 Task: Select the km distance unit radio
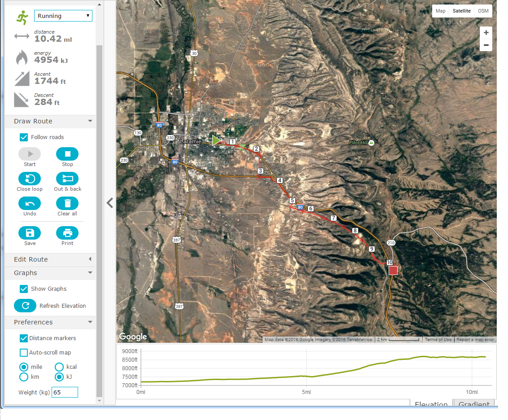tap(24, 377)
